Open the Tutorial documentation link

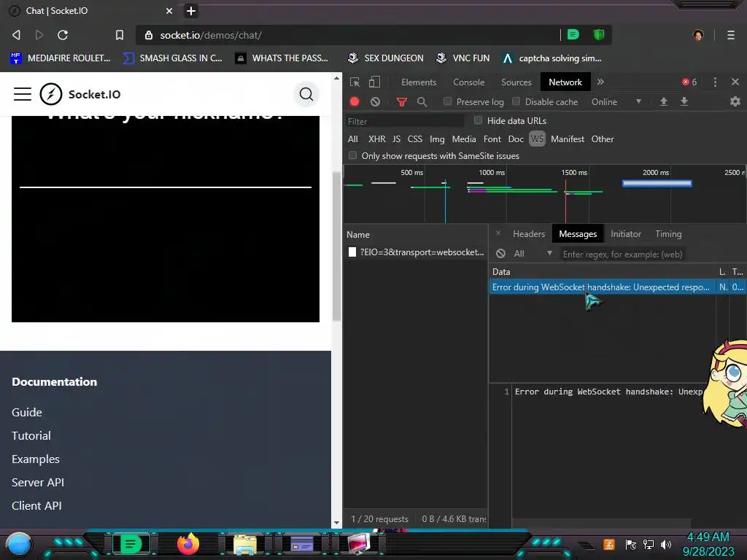(x=31, y=436)
